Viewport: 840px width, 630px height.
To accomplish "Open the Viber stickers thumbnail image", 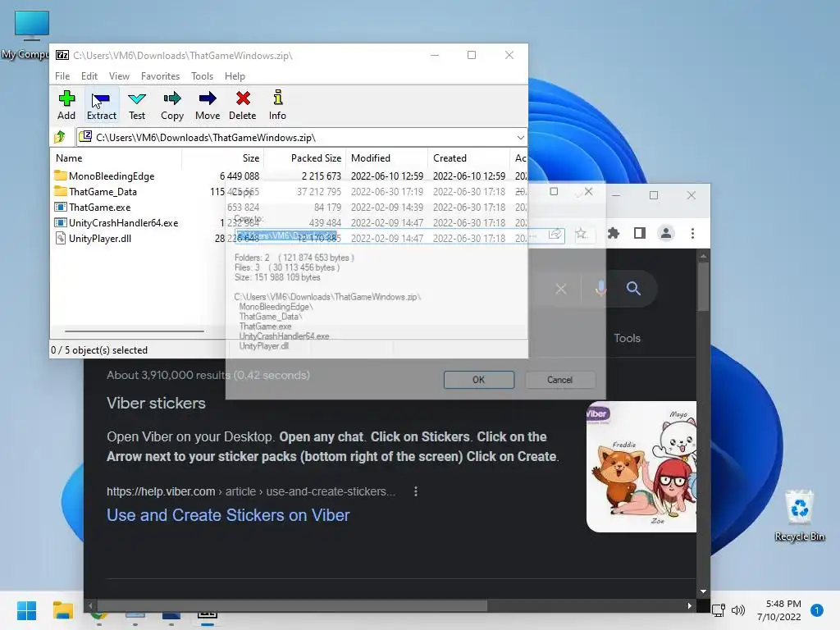I will point(641,467).
